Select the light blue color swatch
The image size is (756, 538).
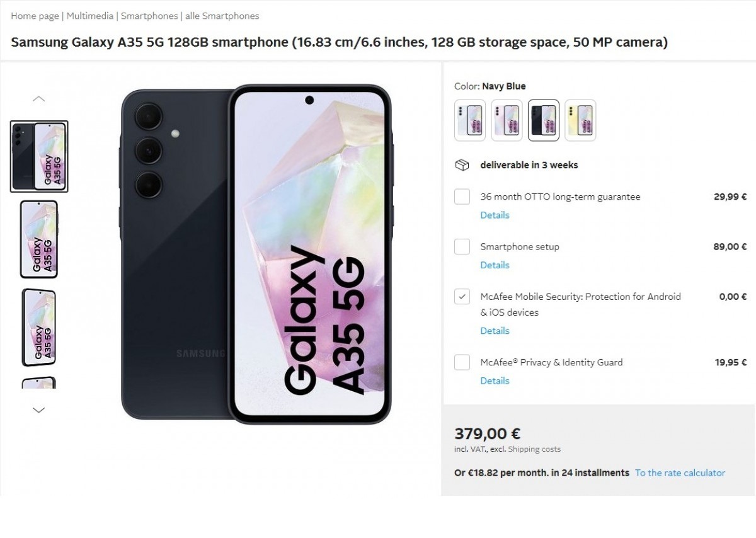click(x=470, y=120)
